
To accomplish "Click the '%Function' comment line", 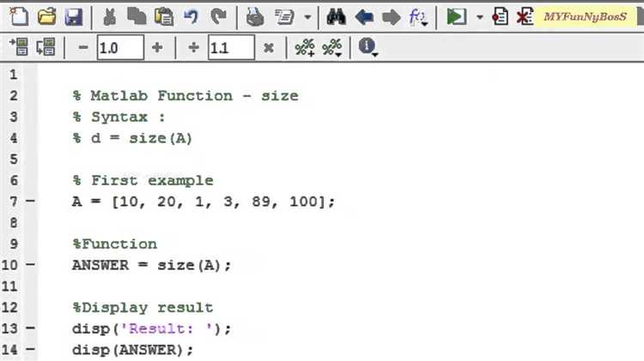I will (x=114, y=244).
